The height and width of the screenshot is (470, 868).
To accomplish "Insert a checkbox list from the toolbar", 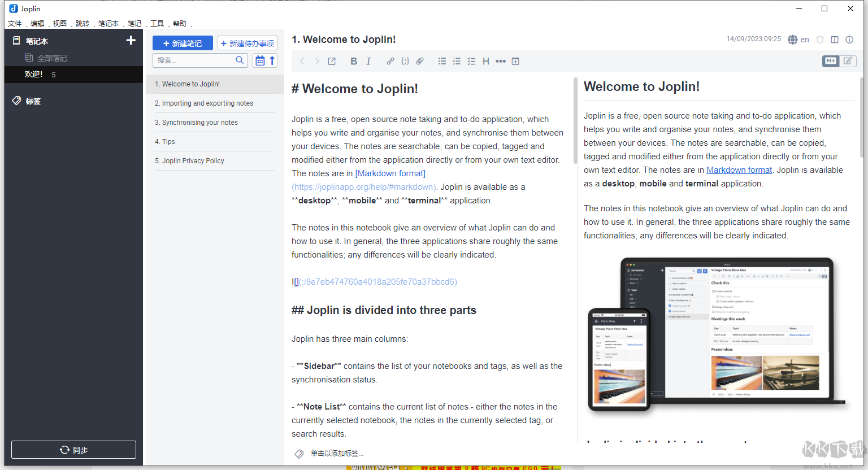I will pos(471,61).
